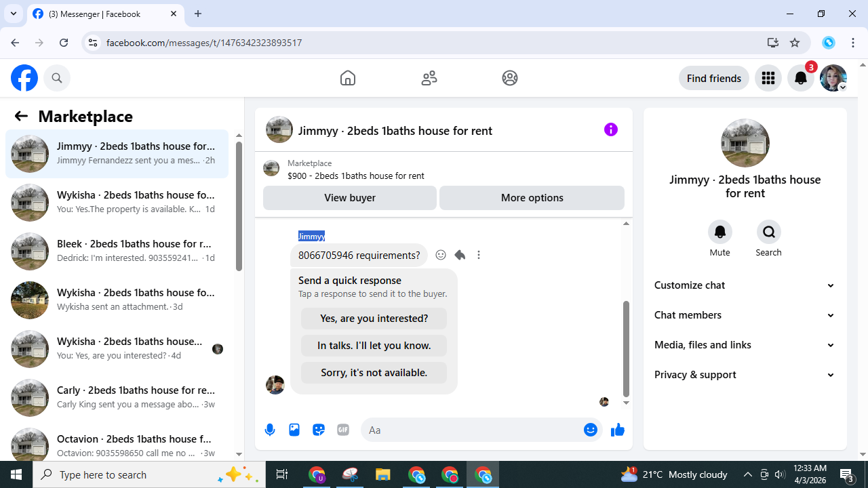
Task: Open the $900 2beds 1baths house listing link
Action: coord(356,176)
